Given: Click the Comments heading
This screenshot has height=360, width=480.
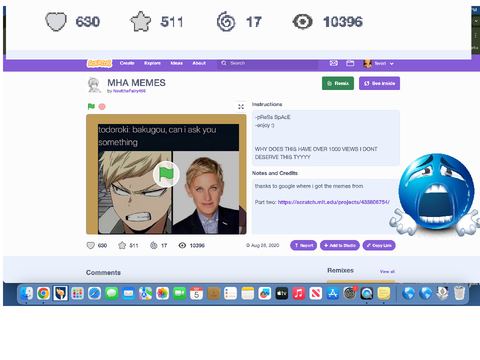Looking at the screenshot, I should click(x=103, y=273).
